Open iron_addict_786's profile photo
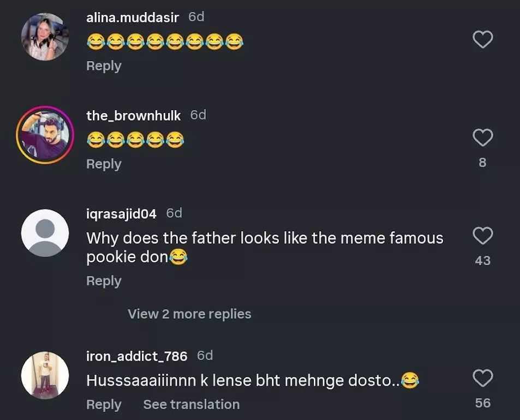 tap(45, 375)
